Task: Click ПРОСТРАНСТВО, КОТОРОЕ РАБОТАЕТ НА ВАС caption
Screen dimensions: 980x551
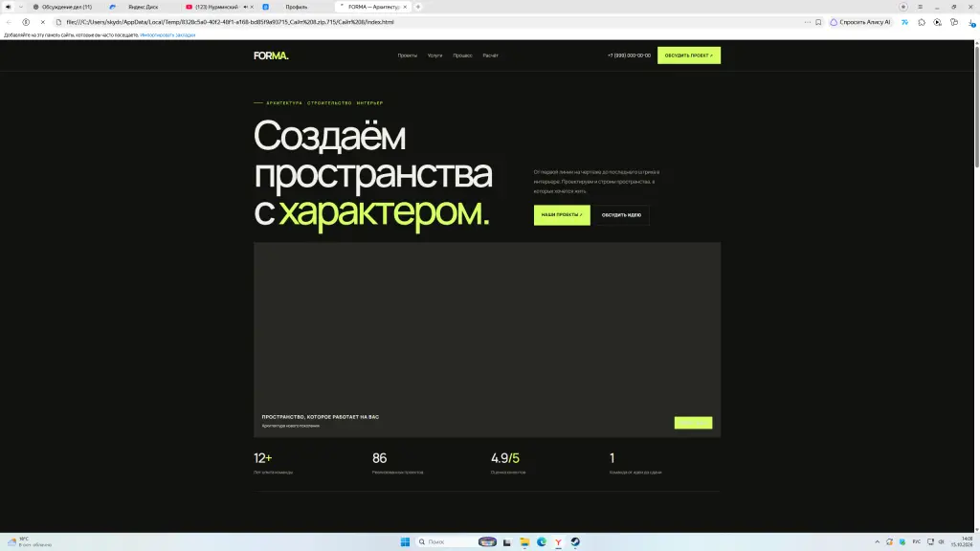Action: (320, 417)
